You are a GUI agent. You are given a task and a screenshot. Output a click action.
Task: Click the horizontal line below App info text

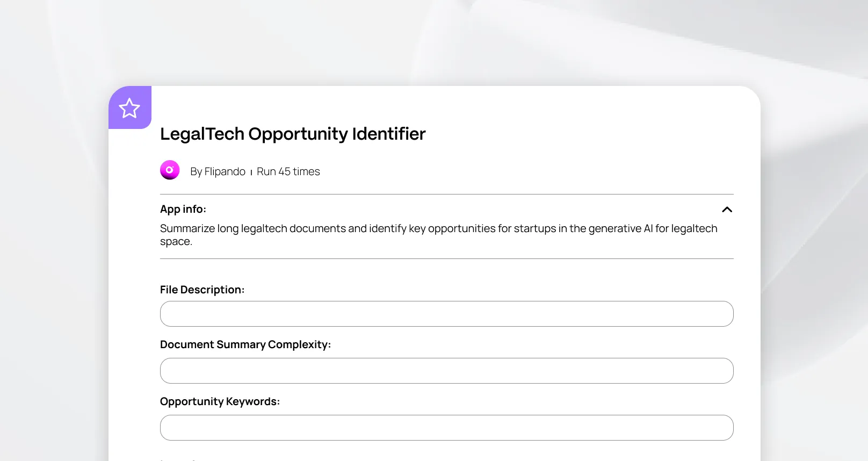[x=446, y=259]
